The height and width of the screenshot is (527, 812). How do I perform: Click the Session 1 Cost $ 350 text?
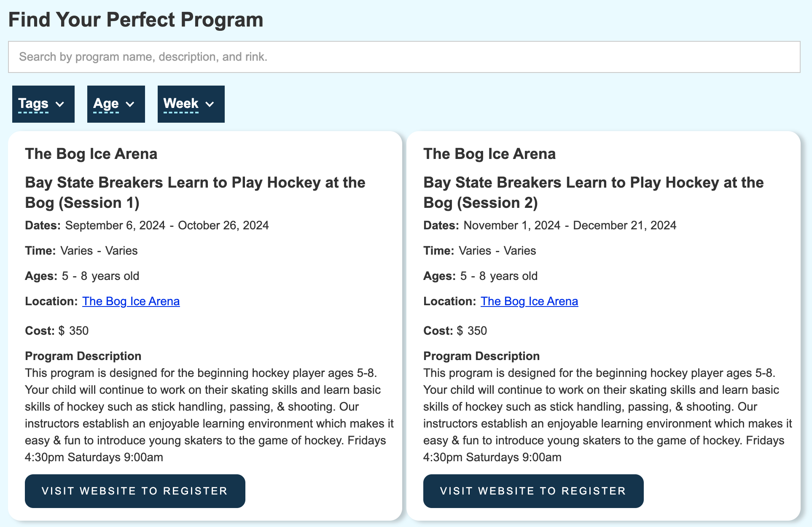click(57, 331)
